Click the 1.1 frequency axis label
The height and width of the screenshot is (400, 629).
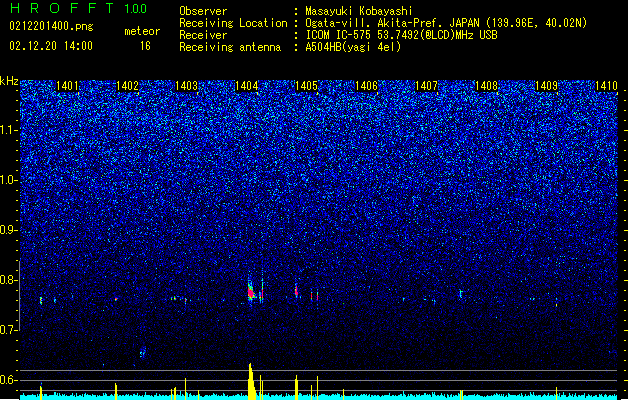(9, 130)
